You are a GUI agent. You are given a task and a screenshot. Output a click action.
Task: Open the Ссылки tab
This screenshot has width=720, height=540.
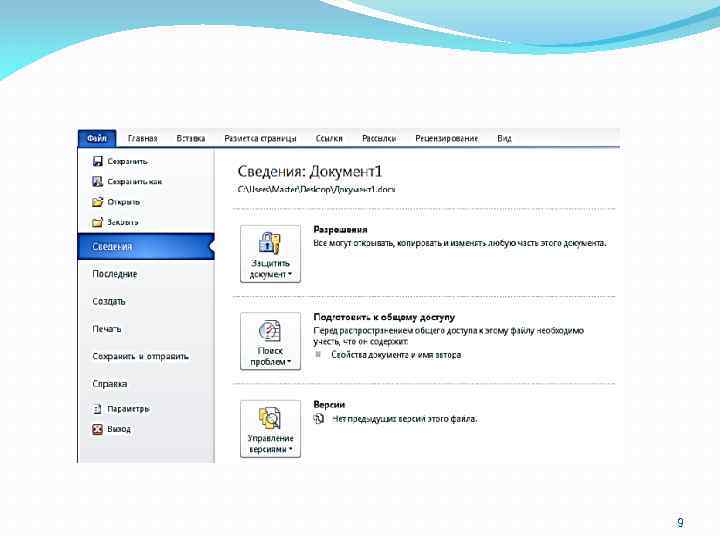tap(329, 138)
